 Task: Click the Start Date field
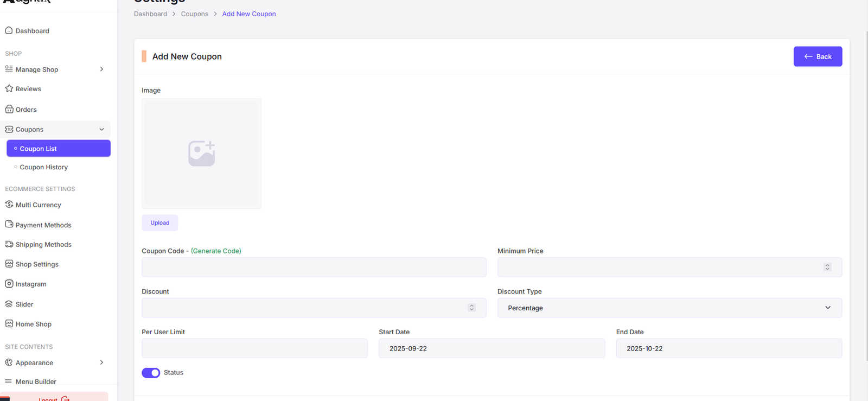492,348
